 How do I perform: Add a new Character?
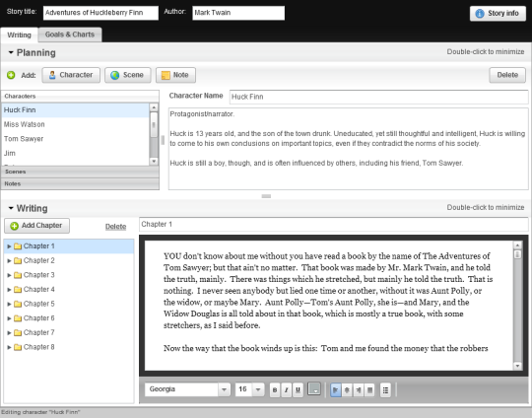71,75
